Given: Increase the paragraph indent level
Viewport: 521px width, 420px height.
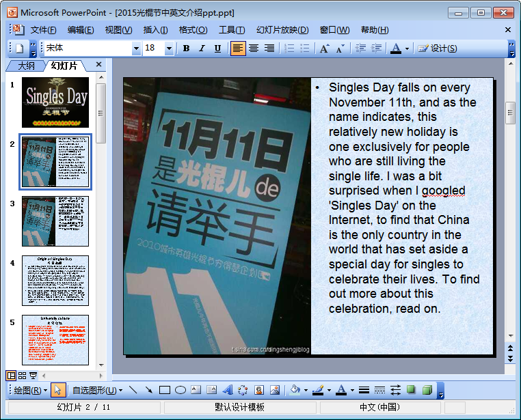Looking at the screenshot, I should [x=376, y=48].
